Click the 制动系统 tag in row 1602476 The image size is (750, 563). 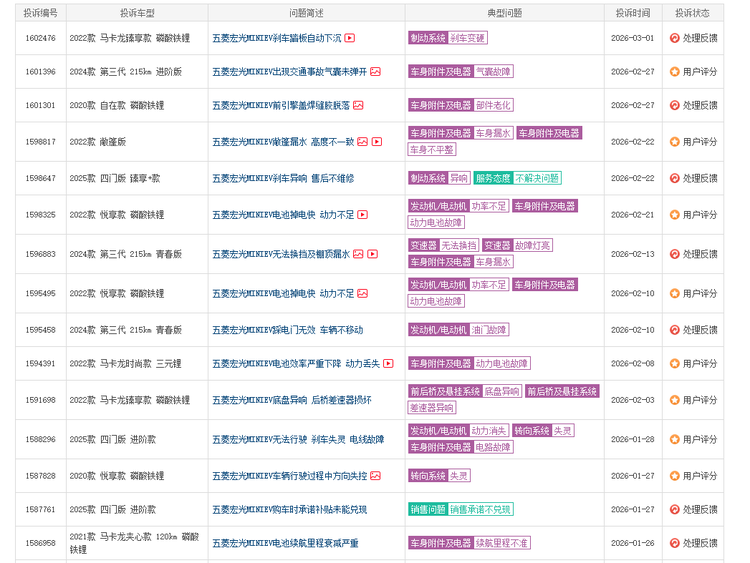pos(427,38)
